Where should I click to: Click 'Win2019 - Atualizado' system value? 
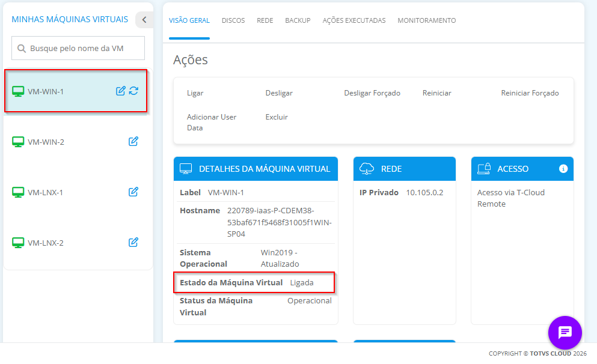(280, 258)
